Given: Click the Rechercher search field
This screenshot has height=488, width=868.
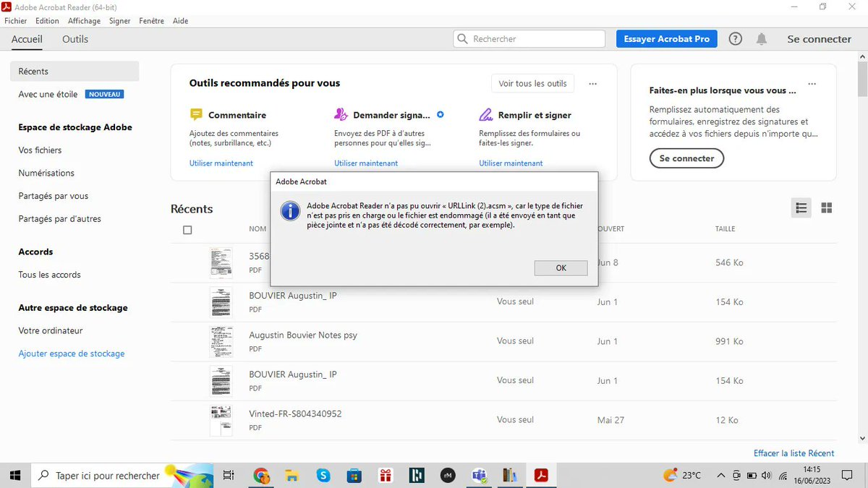Looking at the screenshot, I should (x=529, y=39).
